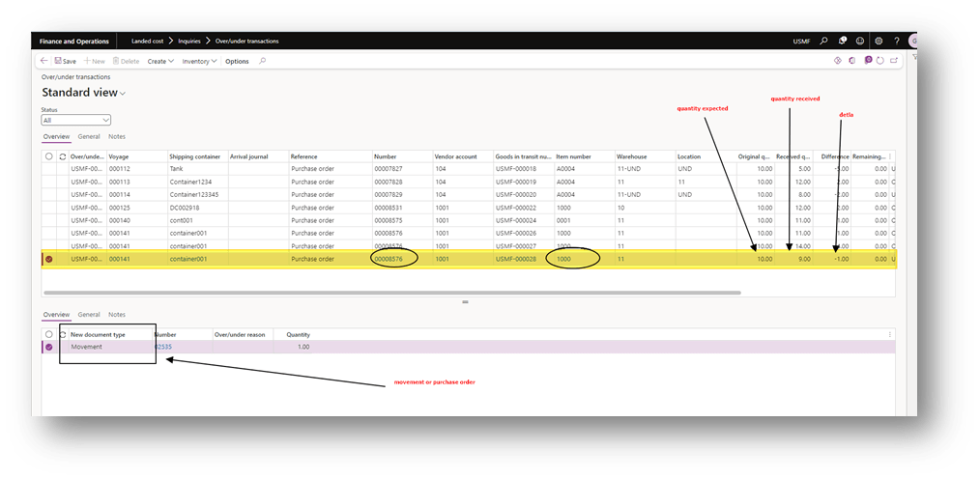This screenshot has height=479, width=980.
Task: Switch to the upper General tab
Action: [89, 137]
